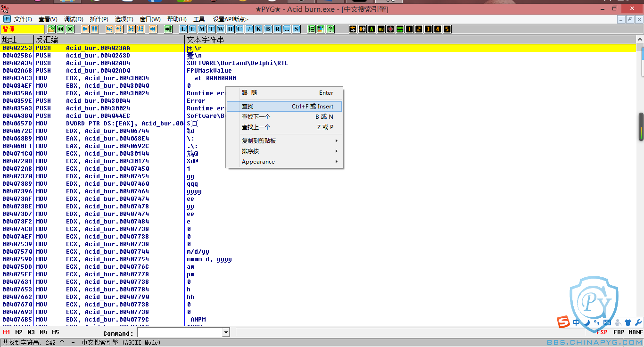Open Threads window with T button
Screen dimensions: 644x347
[x=212, y=29]
